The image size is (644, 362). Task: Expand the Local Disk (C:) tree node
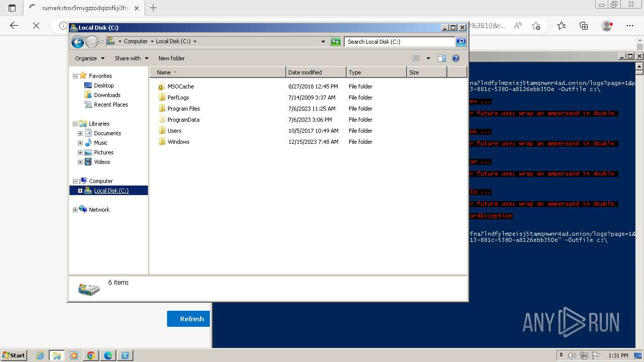pyautogui.click(x=80, y=191)
